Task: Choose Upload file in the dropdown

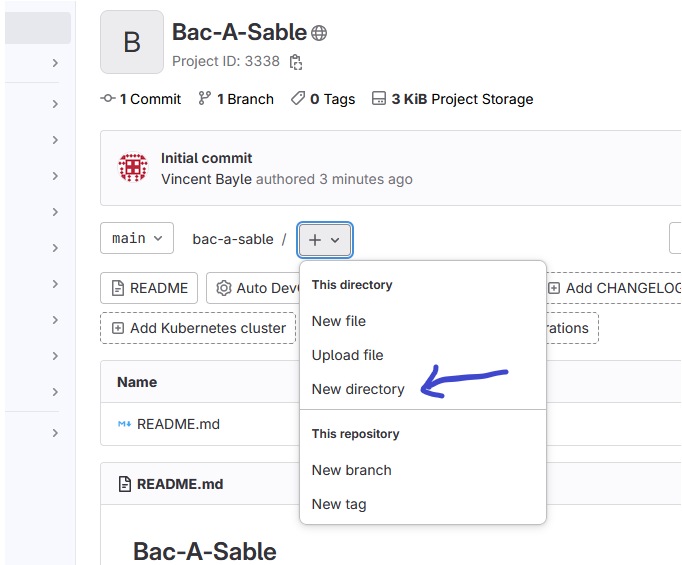Action: click(x=347, y=355)
